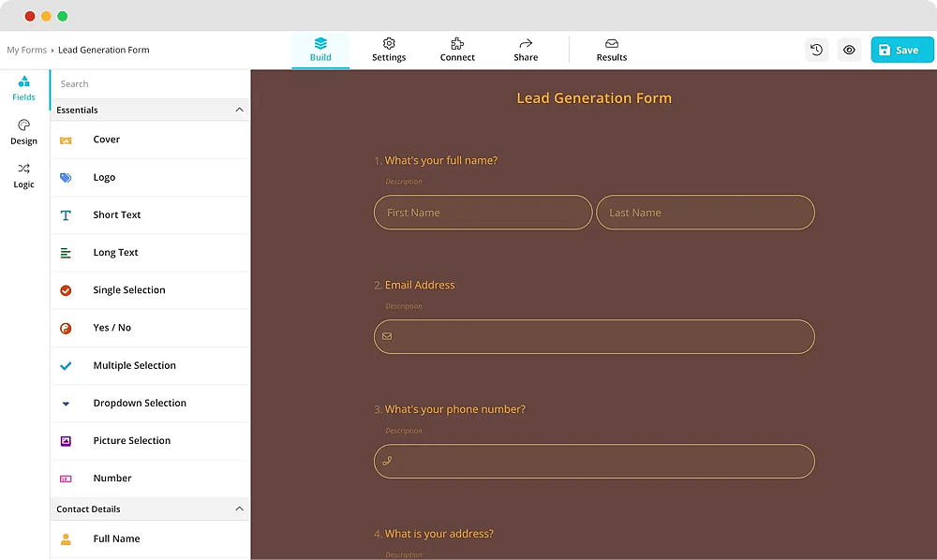This screenshot has height=560, width=937.
Task: Collapse the Contact Details section
Action: pyautogui.click(x=239, y=509)
